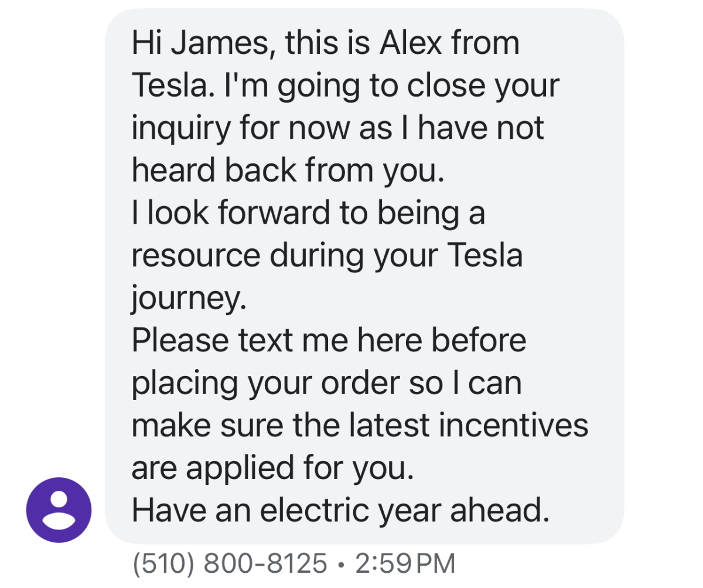Viewport: 703px width, 588px height.
Task: Click the purple contact avatar icon
Action: [59, 510]
